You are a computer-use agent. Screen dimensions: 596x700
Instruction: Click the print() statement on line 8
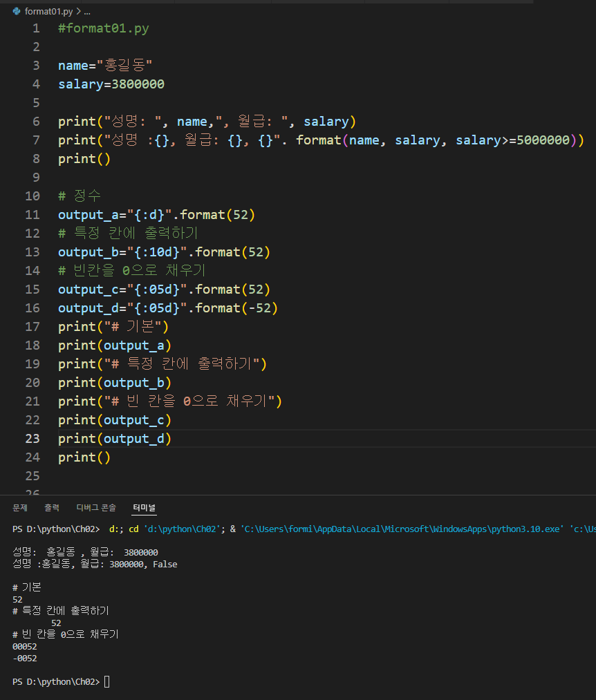click(x=84, y=159)
